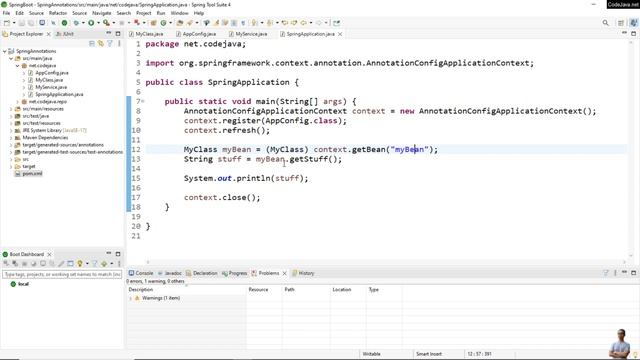640x360 pixels.
Task: Open the Debug configurations dropdown arrow
Action: [x=83, y=23]
